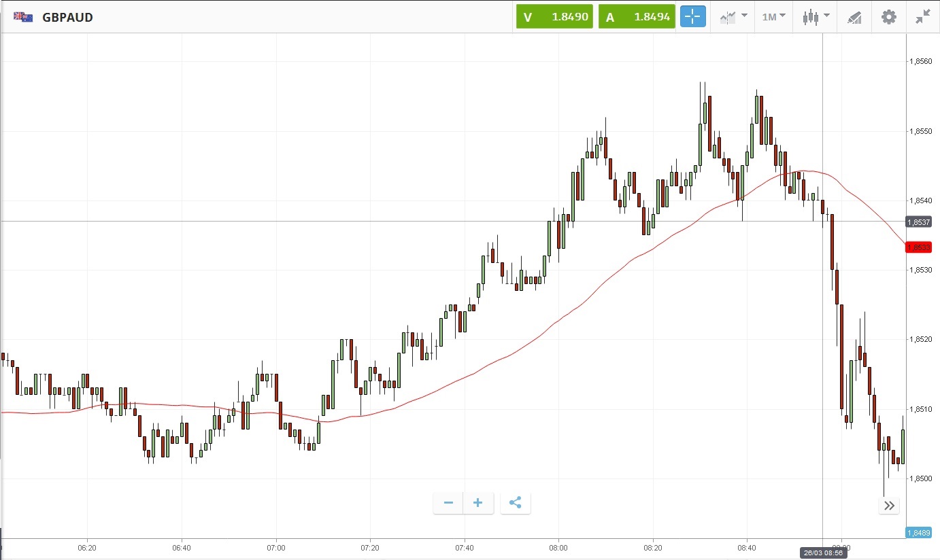The height and width of the screenshot is (560, 940).
Task: Open chart settings gear icon
Action: point(889,17)
